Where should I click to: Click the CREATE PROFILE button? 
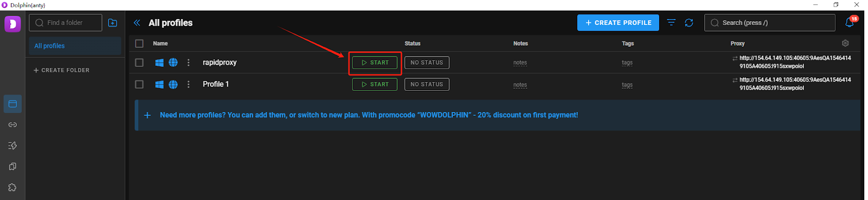(618, 23)
